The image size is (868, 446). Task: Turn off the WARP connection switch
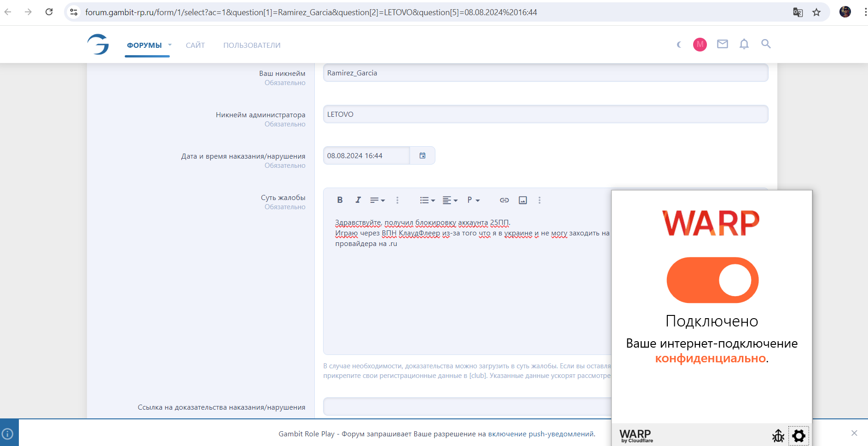712,280
